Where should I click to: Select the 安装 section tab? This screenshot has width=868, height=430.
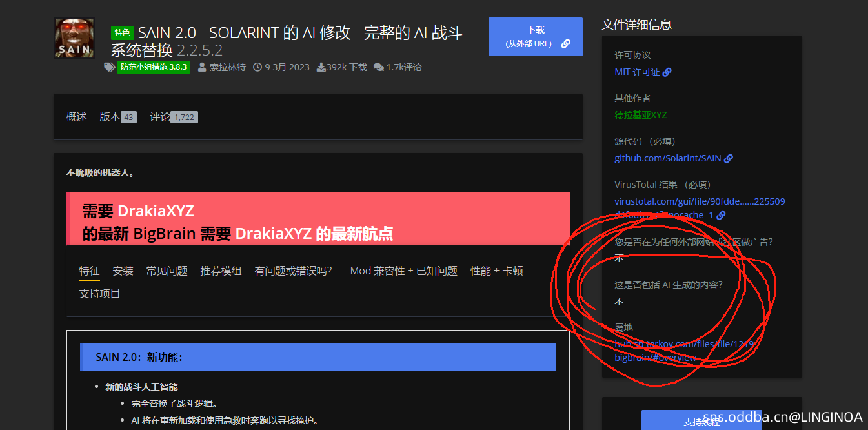(123, 271)
